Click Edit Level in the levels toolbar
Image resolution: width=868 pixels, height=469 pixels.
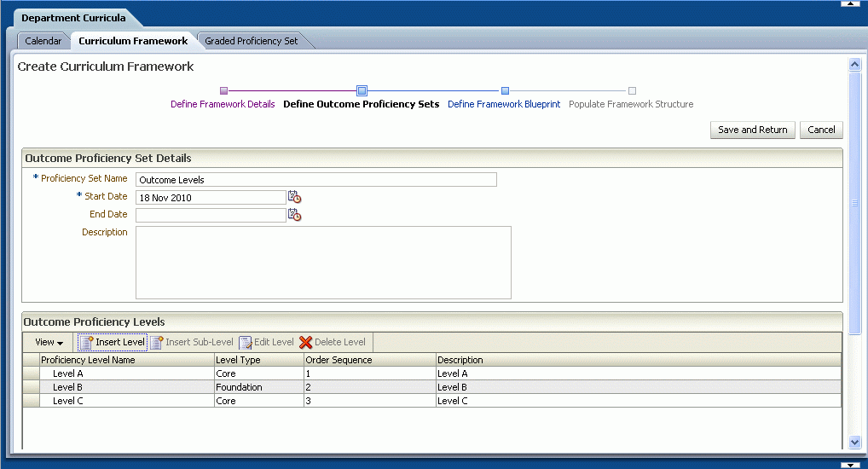point(266,342)
